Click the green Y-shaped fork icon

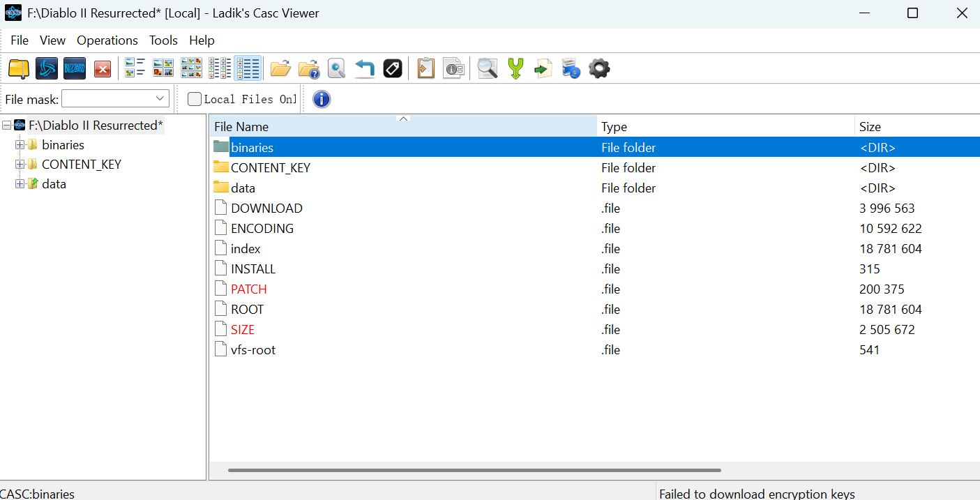coord(515,68)
